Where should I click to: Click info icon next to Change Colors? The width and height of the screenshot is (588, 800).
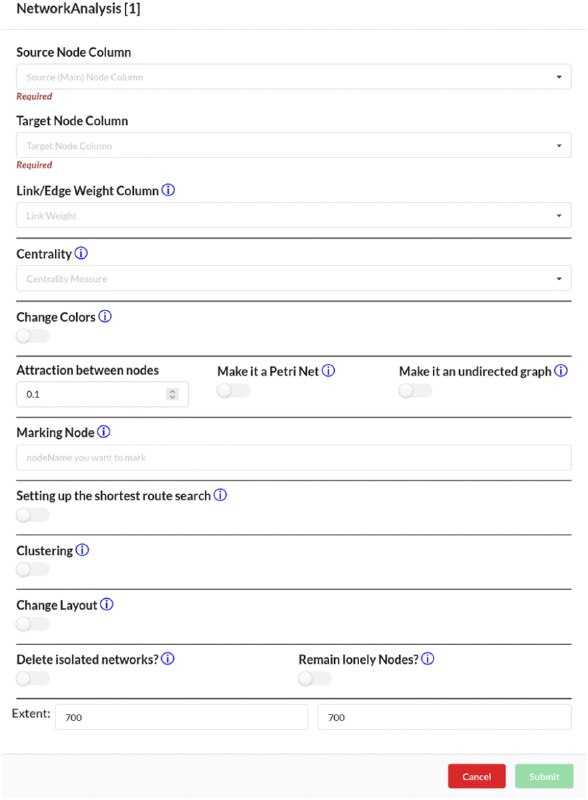tap(105, 316)
